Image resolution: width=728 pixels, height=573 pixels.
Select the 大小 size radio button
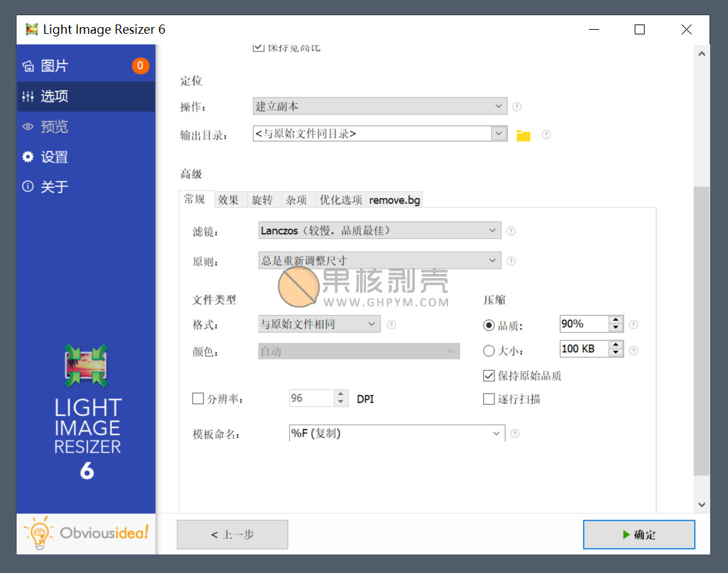pos(489,351)
